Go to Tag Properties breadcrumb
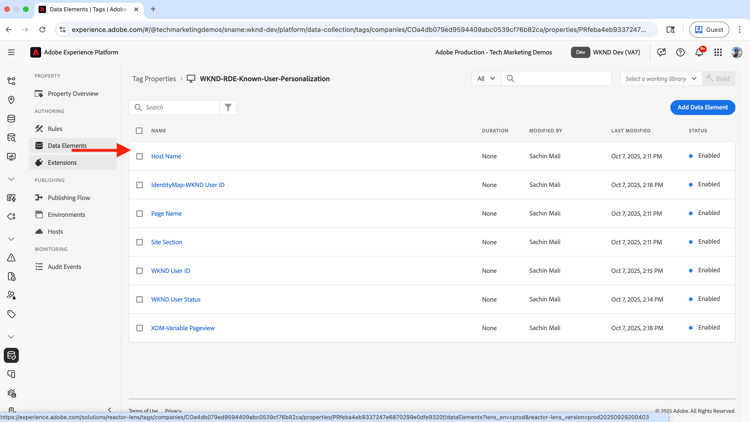Screen dimensions: 750x422 tap(154, 78)
